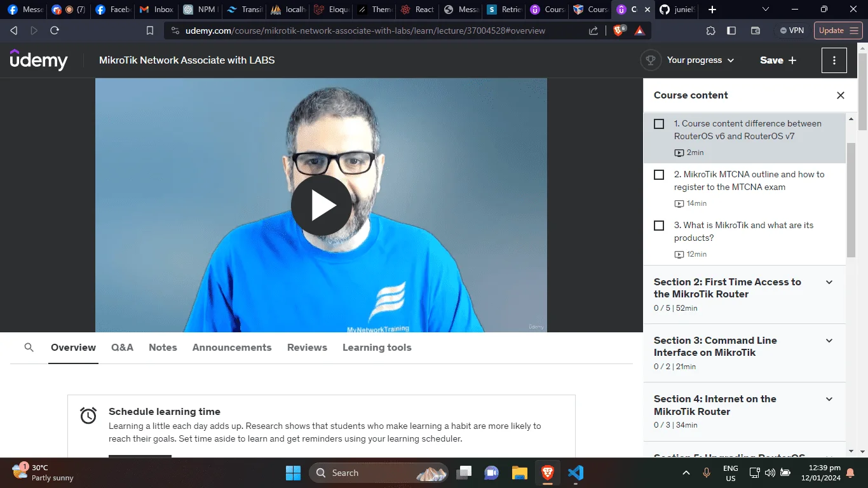Open the clock and calendar
Screen dimensions: 868x488
821,473
